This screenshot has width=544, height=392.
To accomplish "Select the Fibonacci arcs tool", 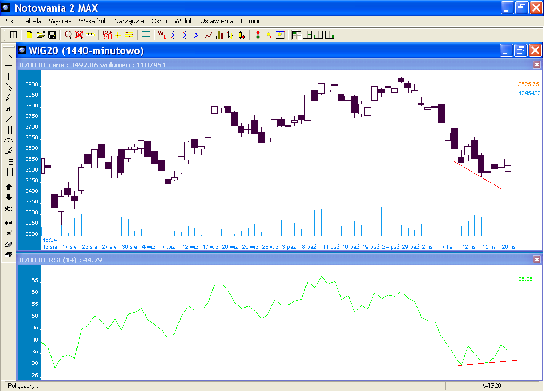I will tap(8, 141).
